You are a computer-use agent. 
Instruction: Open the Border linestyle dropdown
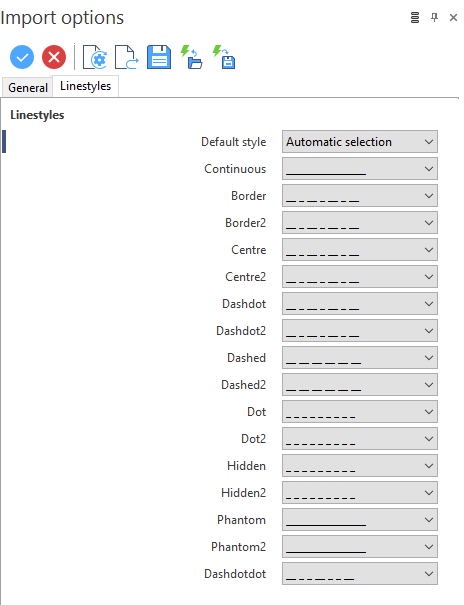(359, 196)
